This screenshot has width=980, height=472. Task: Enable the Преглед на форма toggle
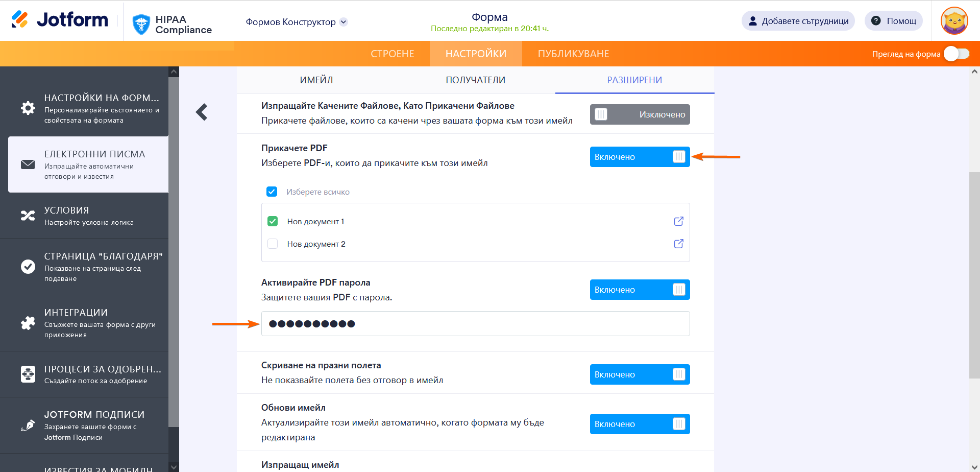pyautogui.click(x=956, y=54)
